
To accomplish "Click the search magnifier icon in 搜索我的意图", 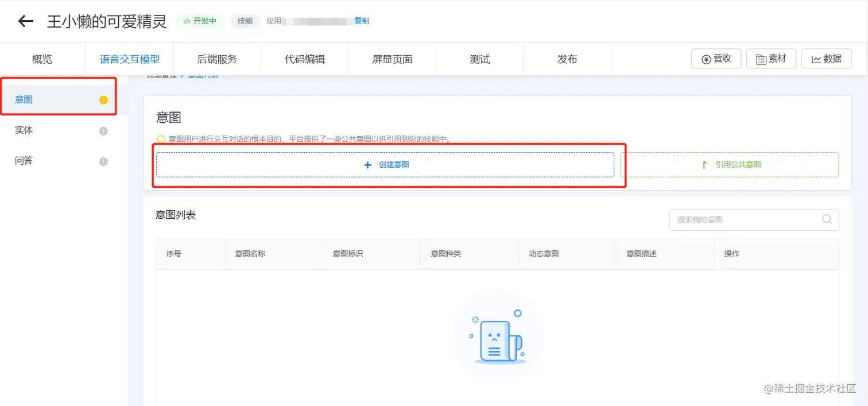I will (x=827, y=219).
